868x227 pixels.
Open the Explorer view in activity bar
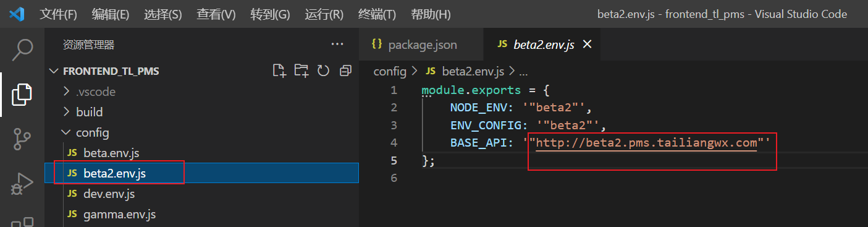tap(22, 94)
